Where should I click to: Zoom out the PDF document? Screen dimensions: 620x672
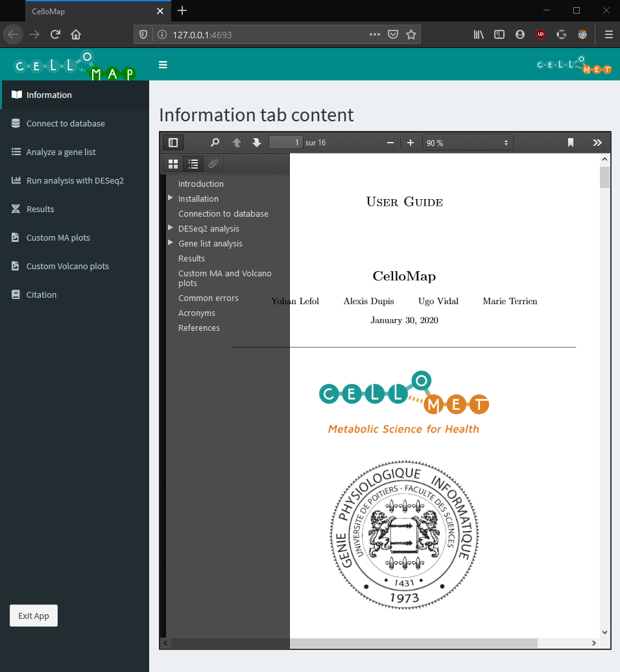(390, 143)
